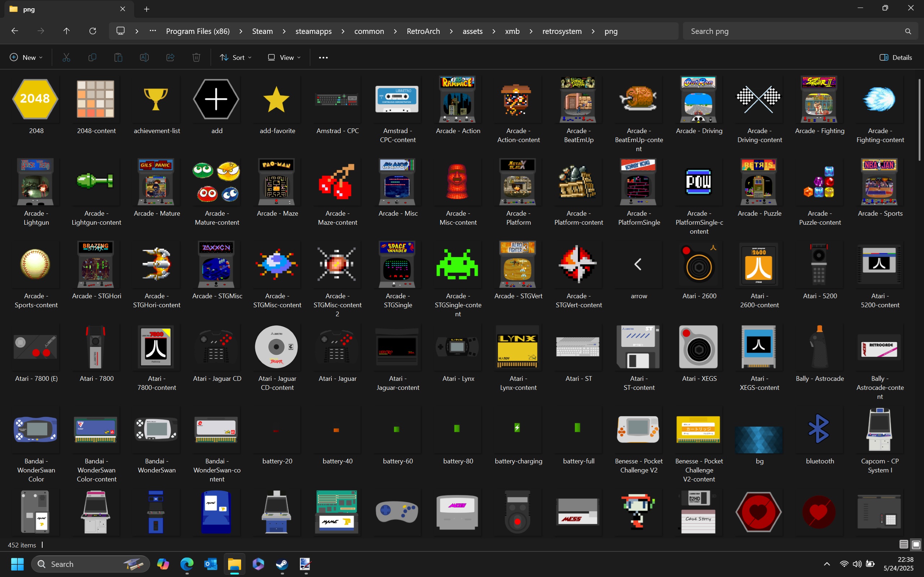Open the View dropdown menu
The height and width of the screenshot is (577, 924).
click(284, 58)
